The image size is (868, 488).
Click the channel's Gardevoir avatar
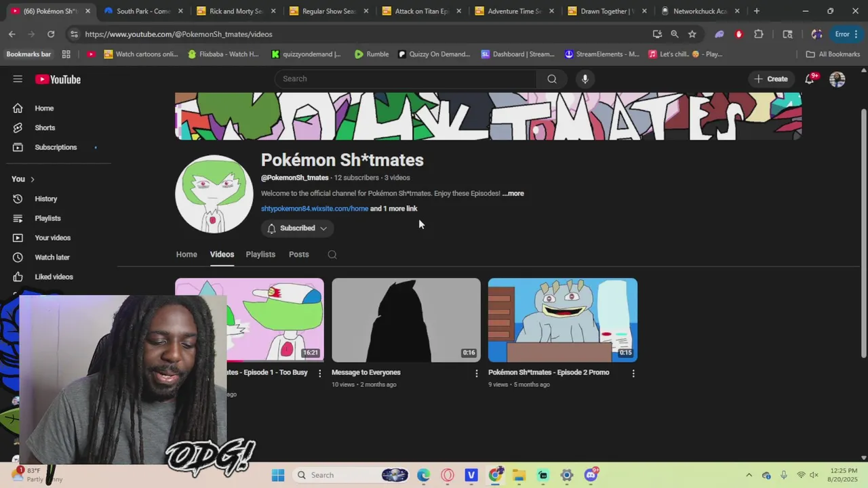tap(214, 195)
